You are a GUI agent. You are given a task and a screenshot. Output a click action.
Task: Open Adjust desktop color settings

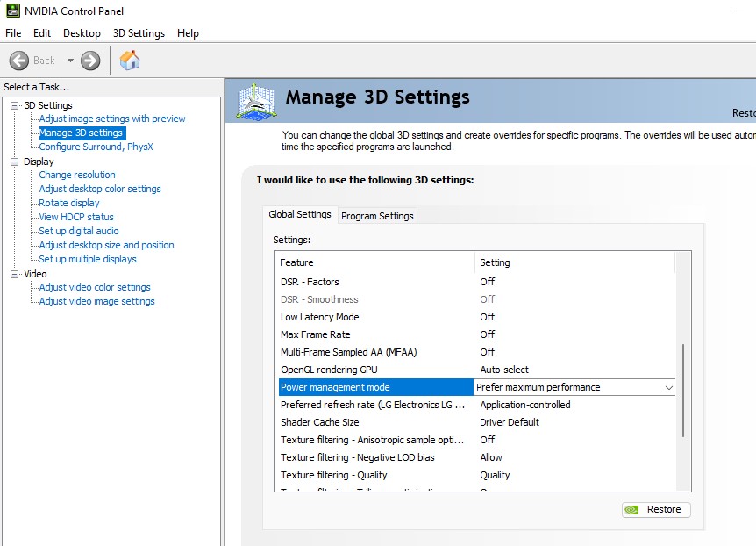[100, 189]
